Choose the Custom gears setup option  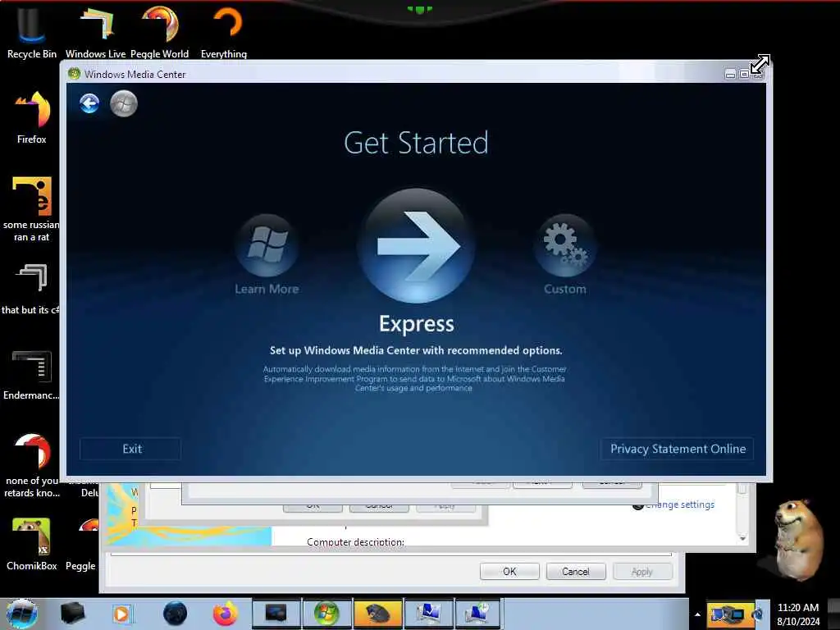coord(565,245)
